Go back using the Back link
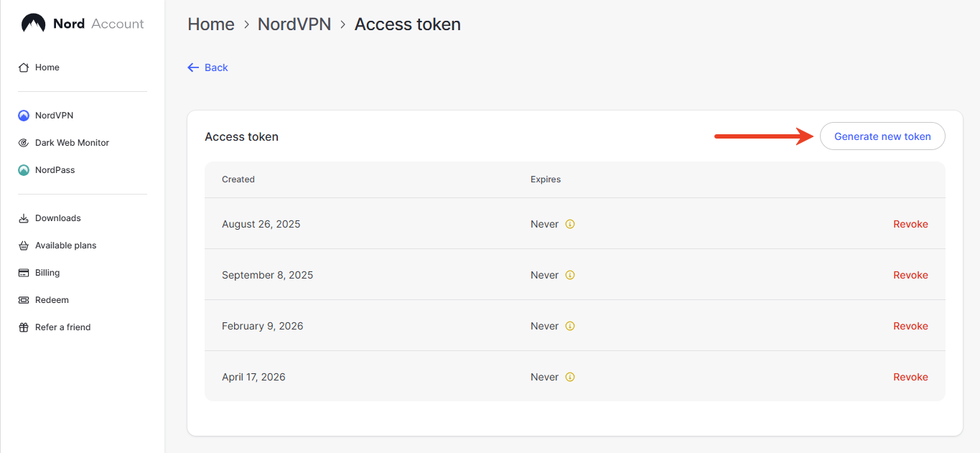980x453 pixels. 215,67
